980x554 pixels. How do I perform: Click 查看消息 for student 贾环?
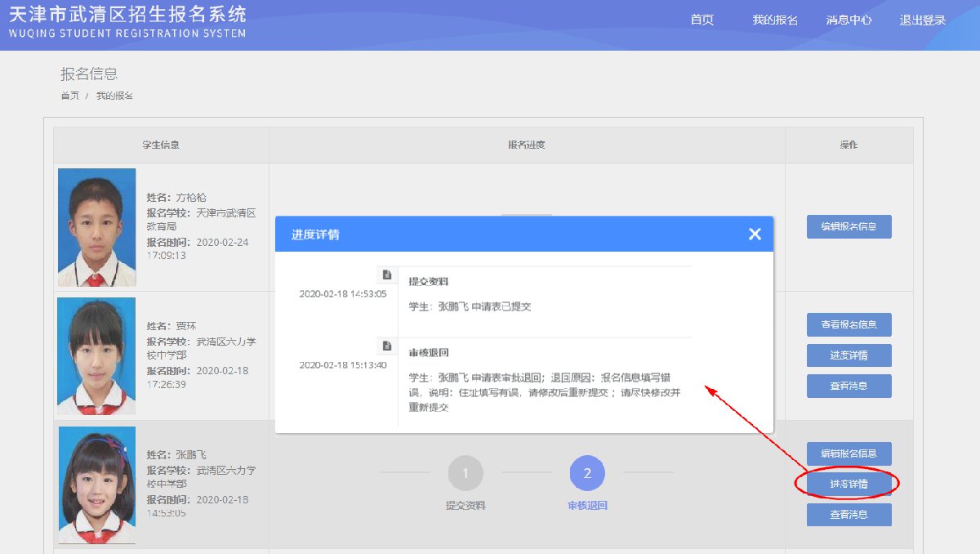click(x=849, y=386)
